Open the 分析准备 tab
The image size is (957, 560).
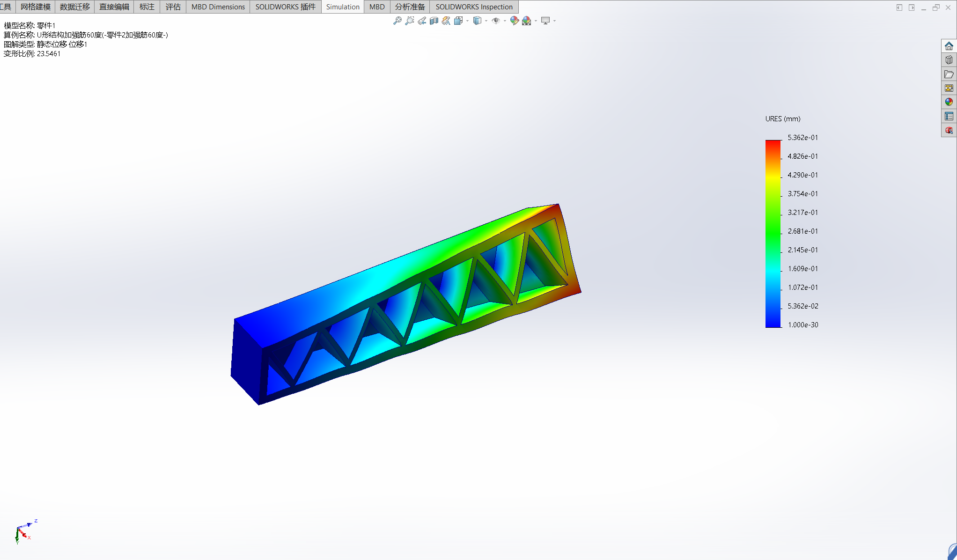410,7
